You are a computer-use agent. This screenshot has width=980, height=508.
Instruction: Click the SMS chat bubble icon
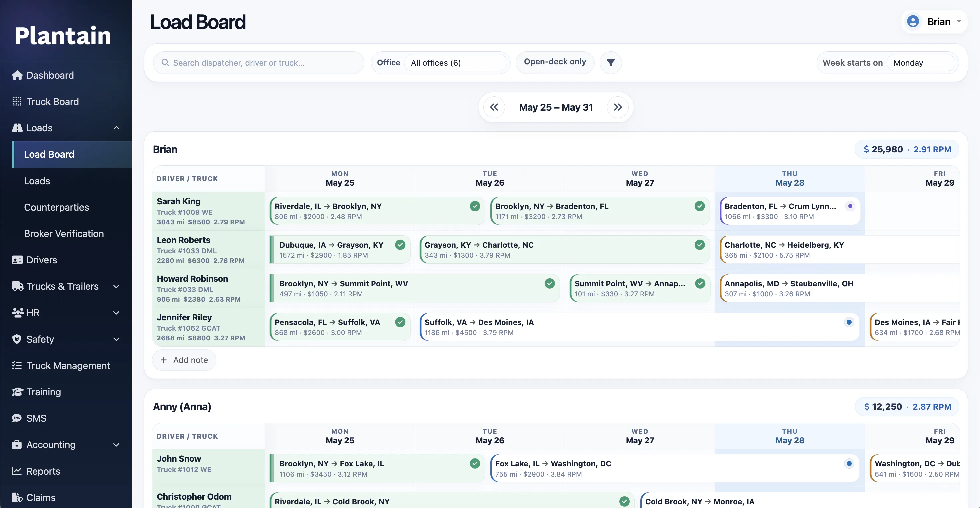pyautogui.click(x=17, y=418)
